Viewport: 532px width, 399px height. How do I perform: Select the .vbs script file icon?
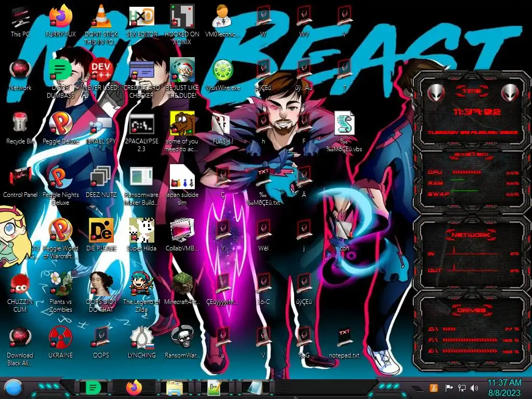pyautogui.click(x=344, y=132)
